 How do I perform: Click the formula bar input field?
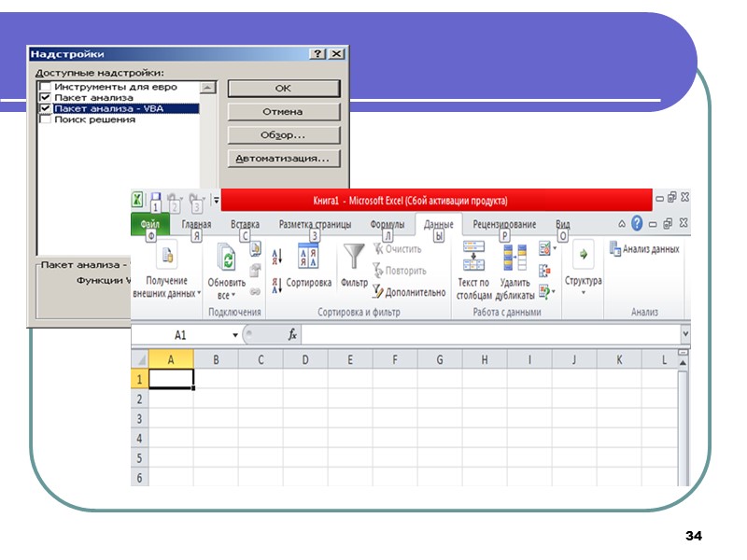(x=491, y=335)
